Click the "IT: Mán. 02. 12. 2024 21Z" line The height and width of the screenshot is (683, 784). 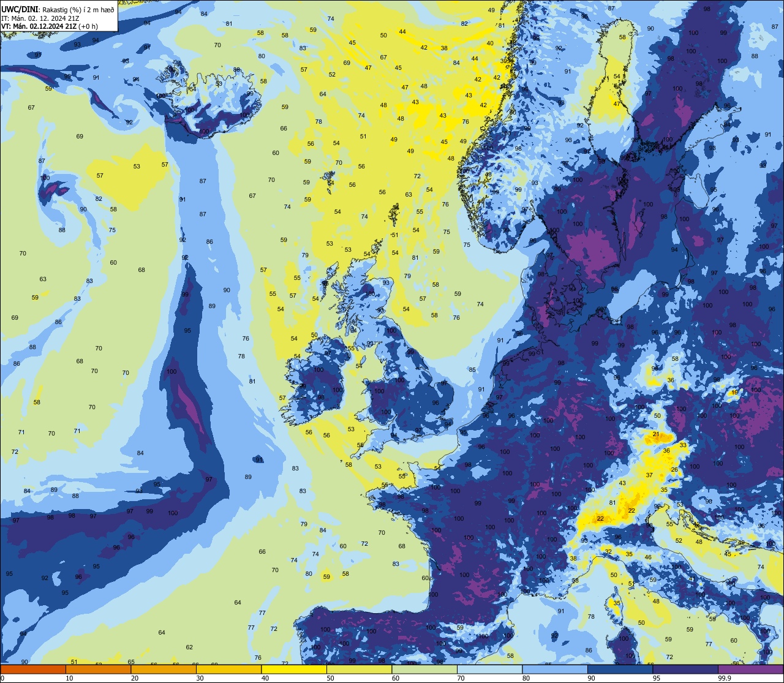pos(42,18)
